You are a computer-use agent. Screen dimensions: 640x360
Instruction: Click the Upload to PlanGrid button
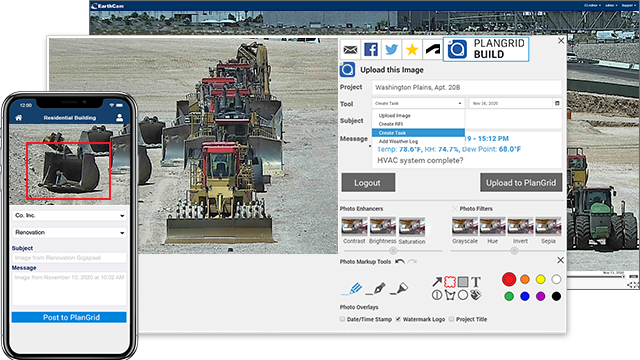click(x=521, y=182)
